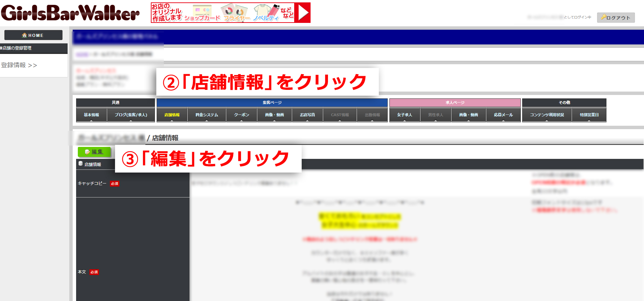Select the キャッチコピー field label

(92, 183)
